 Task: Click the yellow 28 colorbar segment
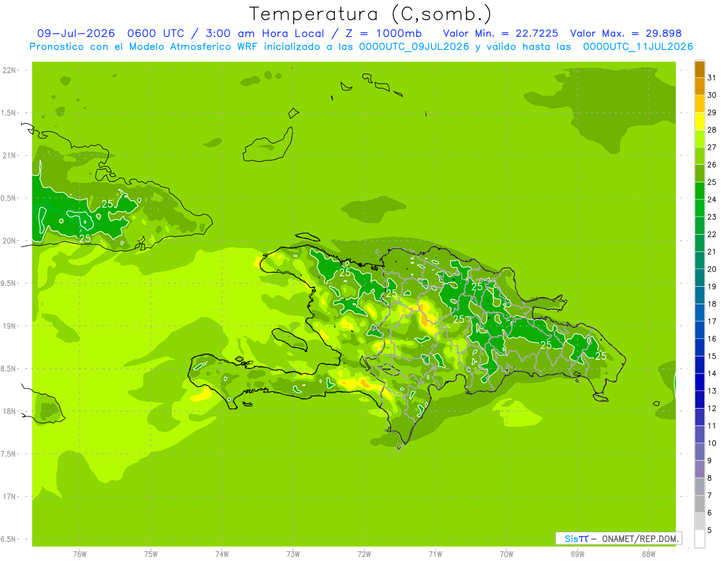699,121
